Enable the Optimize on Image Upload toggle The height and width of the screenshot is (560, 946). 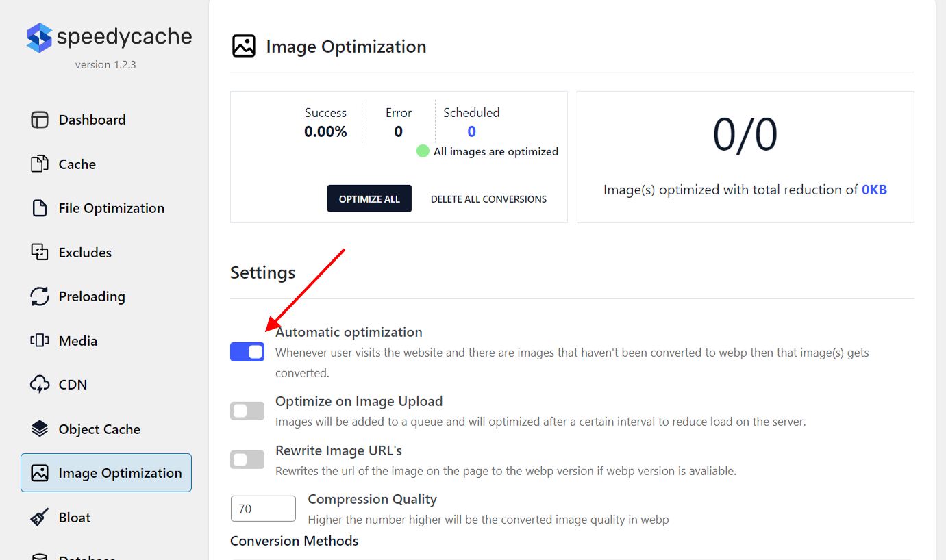click(x=247, y=411)
